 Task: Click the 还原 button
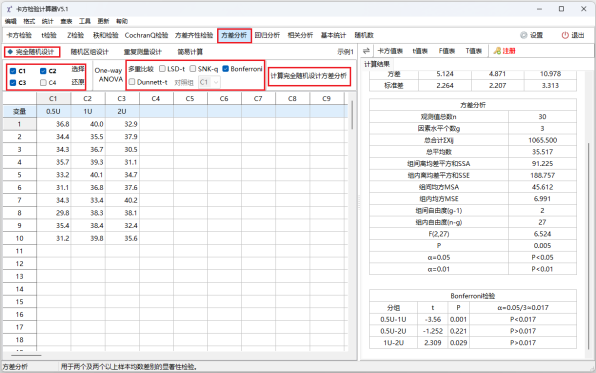[78, 82]
